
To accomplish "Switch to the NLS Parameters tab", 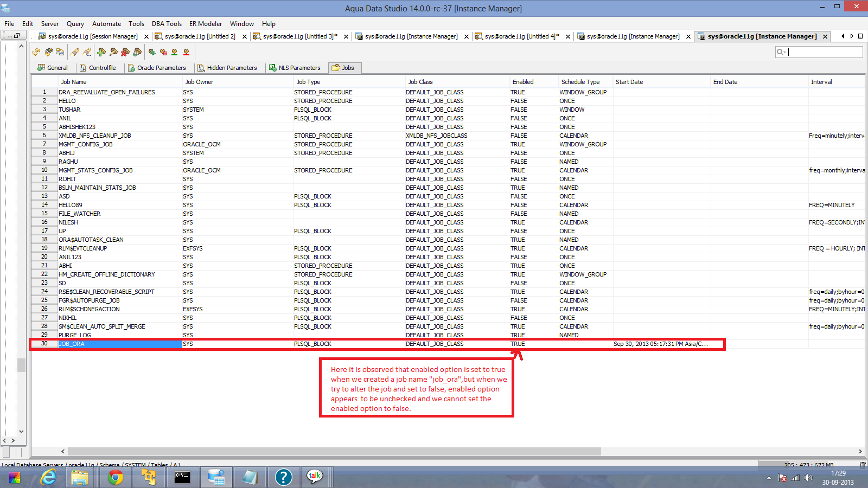I will 295,68.
